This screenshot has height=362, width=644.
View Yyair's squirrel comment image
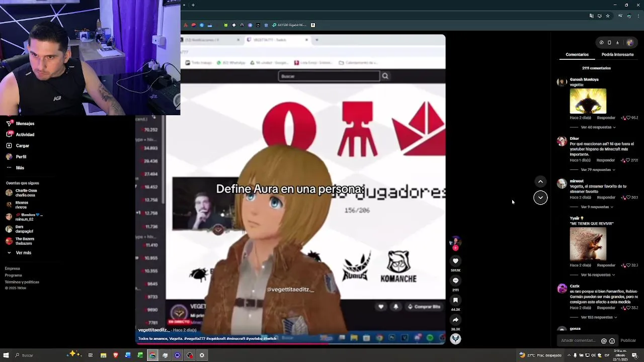pos(588,244)
